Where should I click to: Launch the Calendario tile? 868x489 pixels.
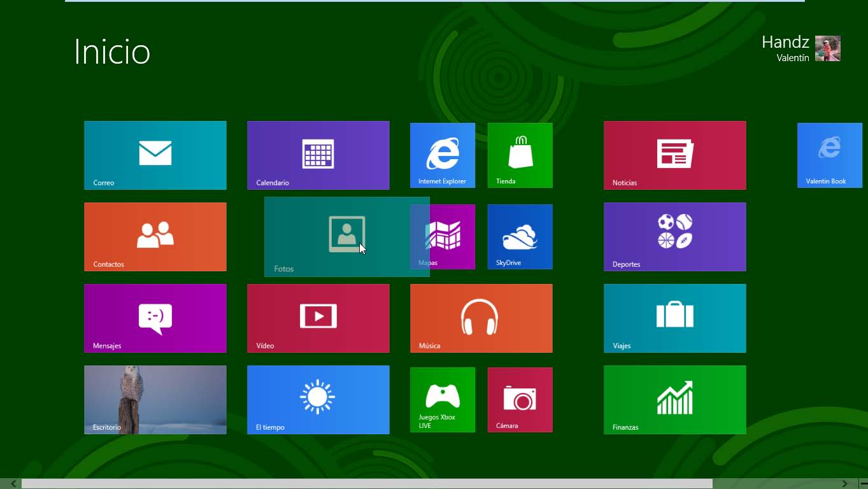(318, 155)
